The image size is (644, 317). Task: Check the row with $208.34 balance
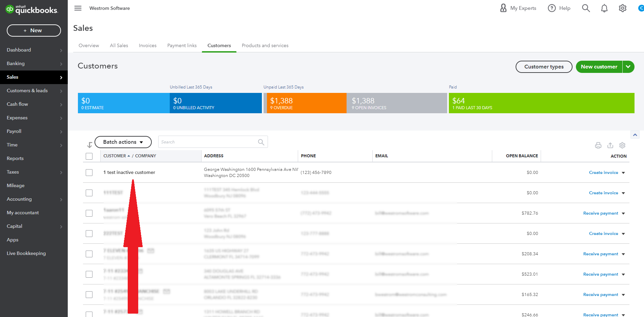tap(89, 254)
